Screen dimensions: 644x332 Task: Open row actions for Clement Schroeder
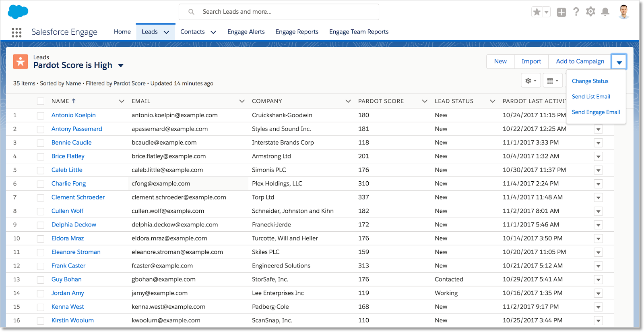[599, 198]
